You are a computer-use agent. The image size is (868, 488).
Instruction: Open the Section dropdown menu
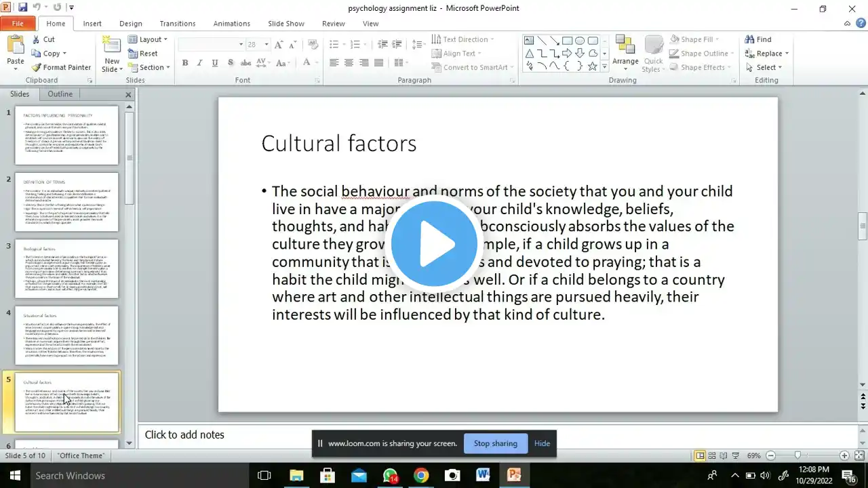151,67
